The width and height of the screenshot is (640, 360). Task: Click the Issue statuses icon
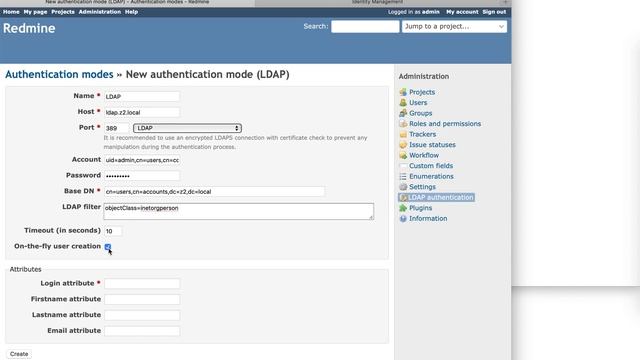(403, 144)
